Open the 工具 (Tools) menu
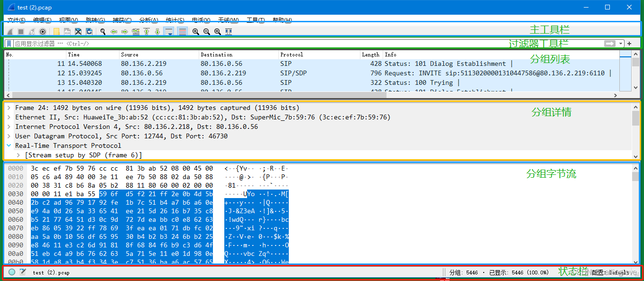The width and height of the screenshot is (644, 281). (256, 20)
